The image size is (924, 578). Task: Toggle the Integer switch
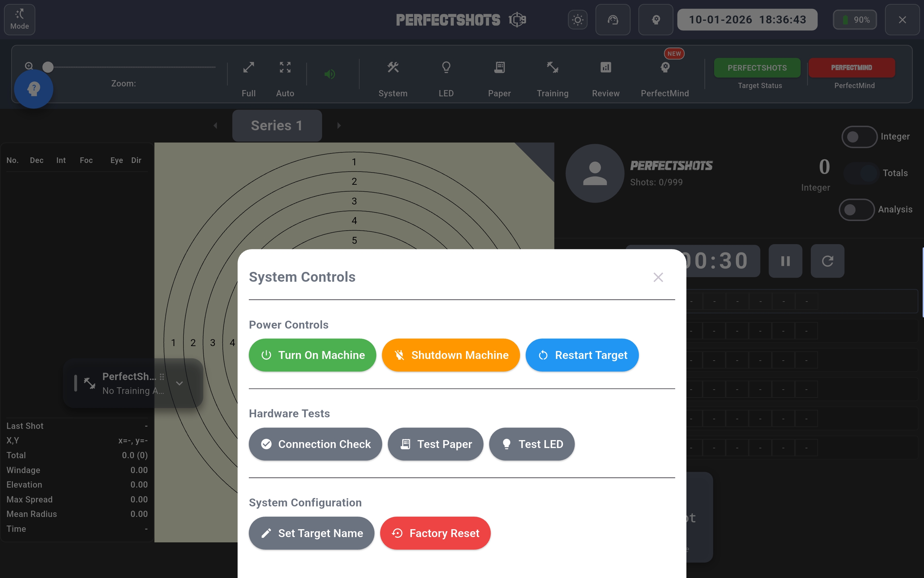point(859,137)
